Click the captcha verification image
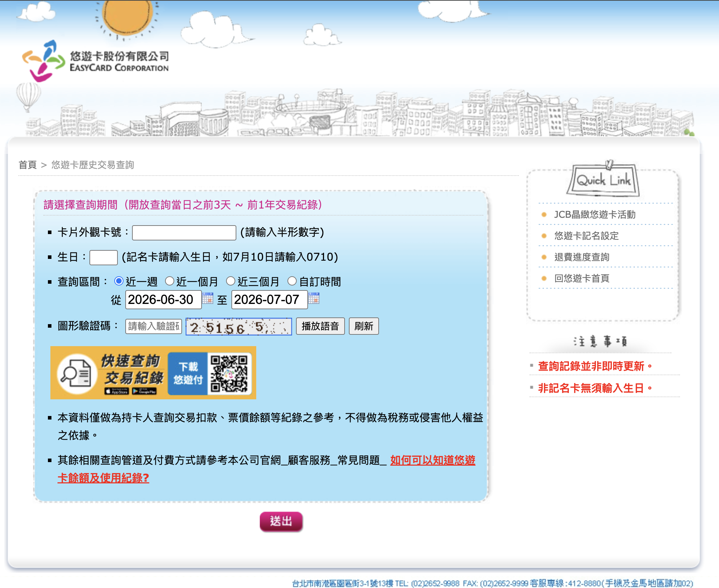Screen dimensions: 719x588 tap(239, 326)
